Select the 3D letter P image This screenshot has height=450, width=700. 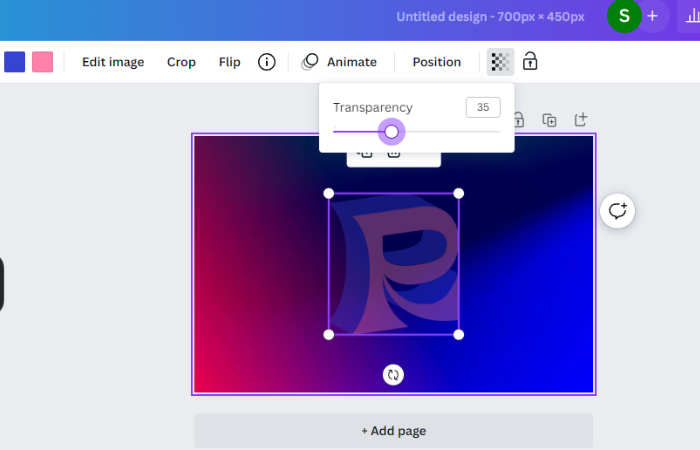tap(394, 264)
